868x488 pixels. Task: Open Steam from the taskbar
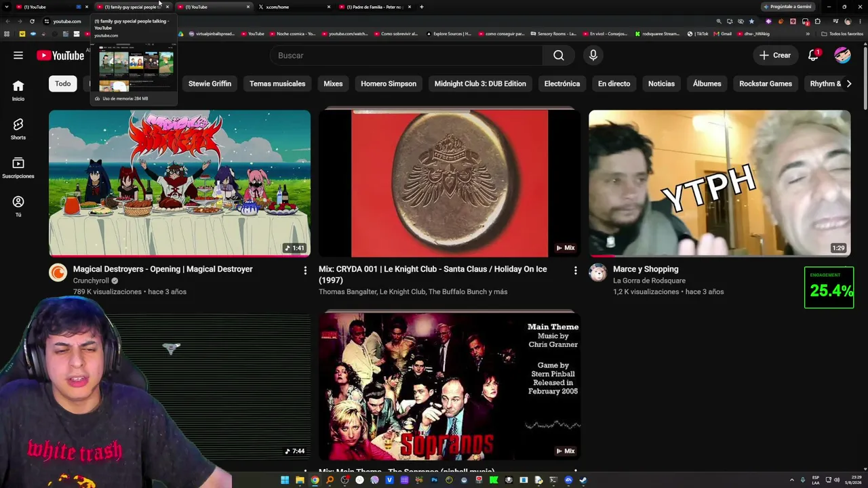pos(583,481)
